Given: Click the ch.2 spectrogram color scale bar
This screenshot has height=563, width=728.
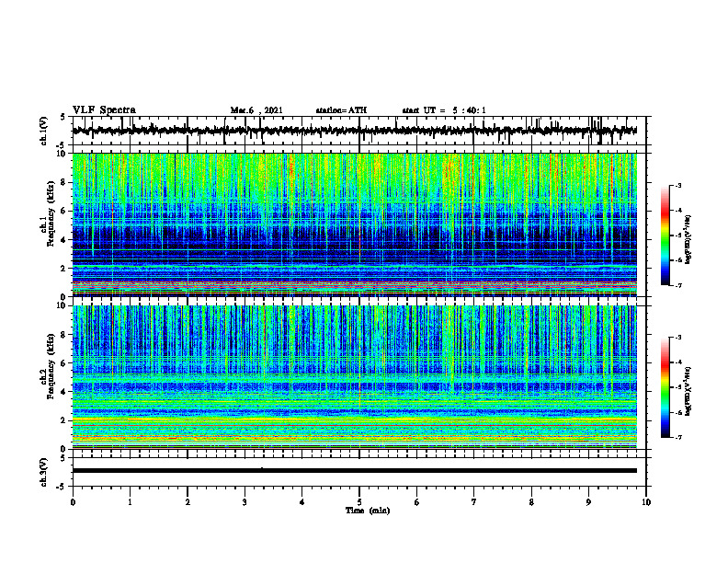Looking at the screenshot, I should 665,387.
